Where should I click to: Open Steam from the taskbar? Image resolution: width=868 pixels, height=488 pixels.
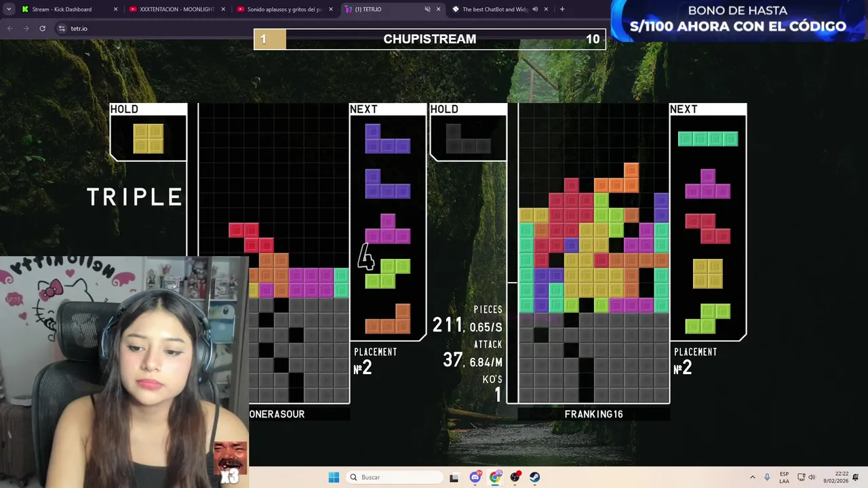click(x=535, y=477)
